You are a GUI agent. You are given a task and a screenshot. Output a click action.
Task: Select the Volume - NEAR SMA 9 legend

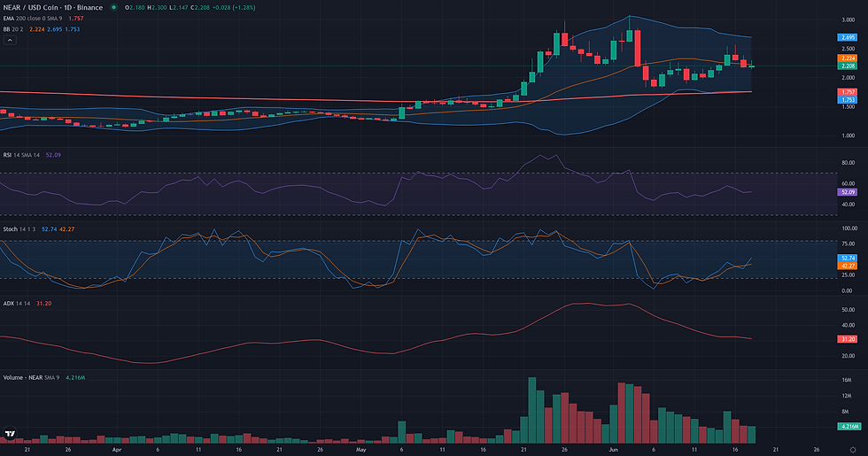click(31, 377)
